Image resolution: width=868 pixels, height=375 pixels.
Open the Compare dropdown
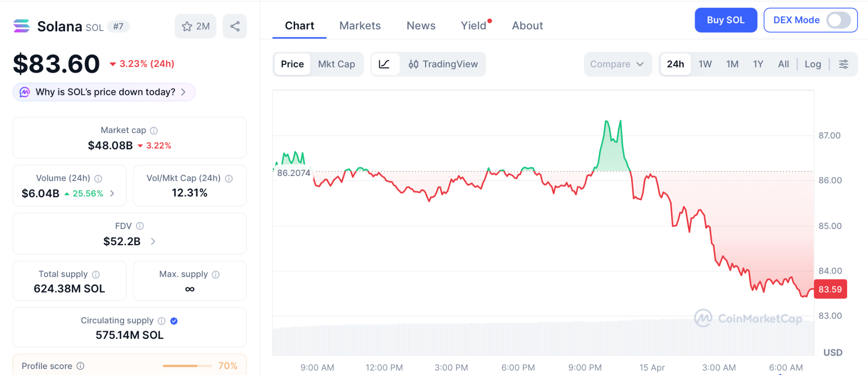pos(617,64)
